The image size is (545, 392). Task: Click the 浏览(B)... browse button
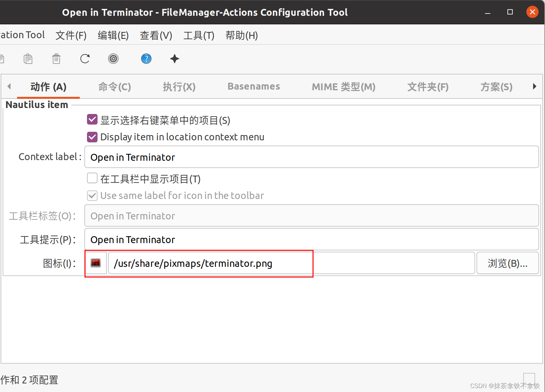(x=508, y=263)
